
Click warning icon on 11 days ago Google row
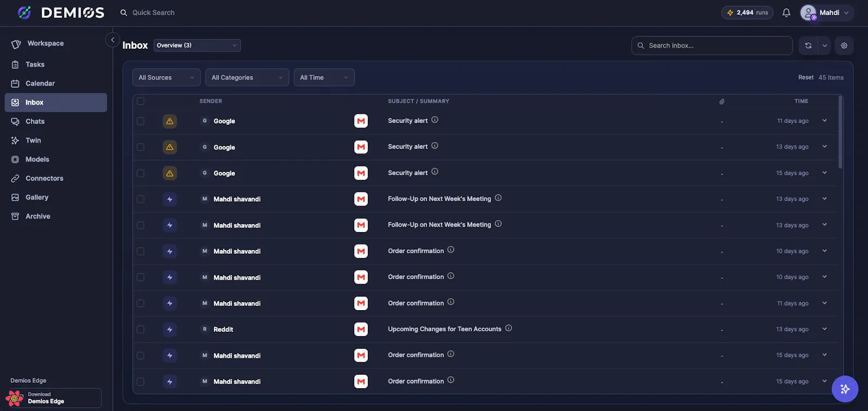(170, 121)
